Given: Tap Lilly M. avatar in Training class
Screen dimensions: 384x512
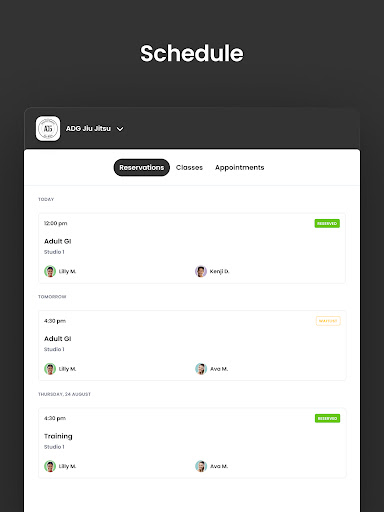Looking at the screenshot, I should tap(50, 466).
